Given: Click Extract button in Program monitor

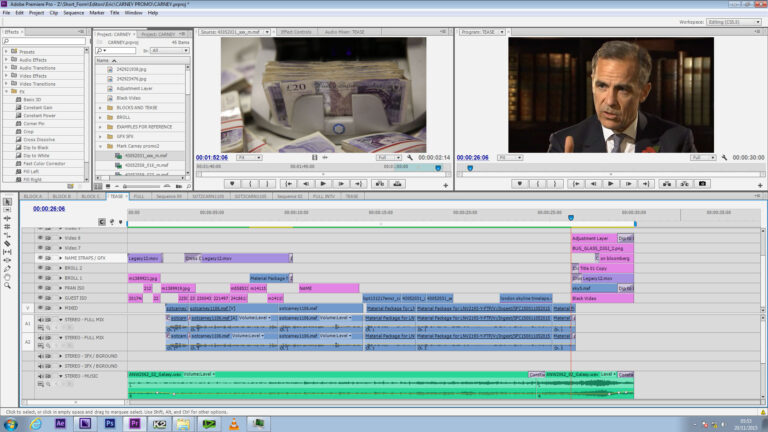Looking at the screenshot, I should [684, 184].
